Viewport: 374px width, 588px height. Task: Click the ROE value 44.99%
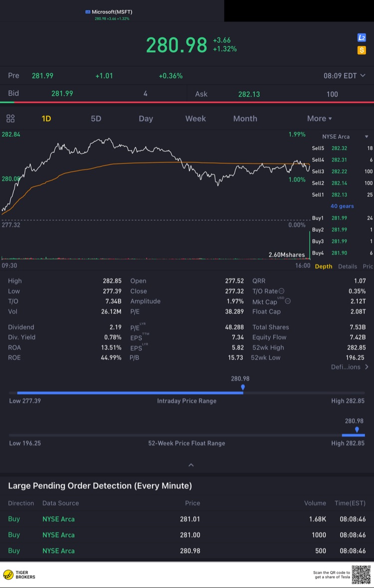(x=111, y=357)
